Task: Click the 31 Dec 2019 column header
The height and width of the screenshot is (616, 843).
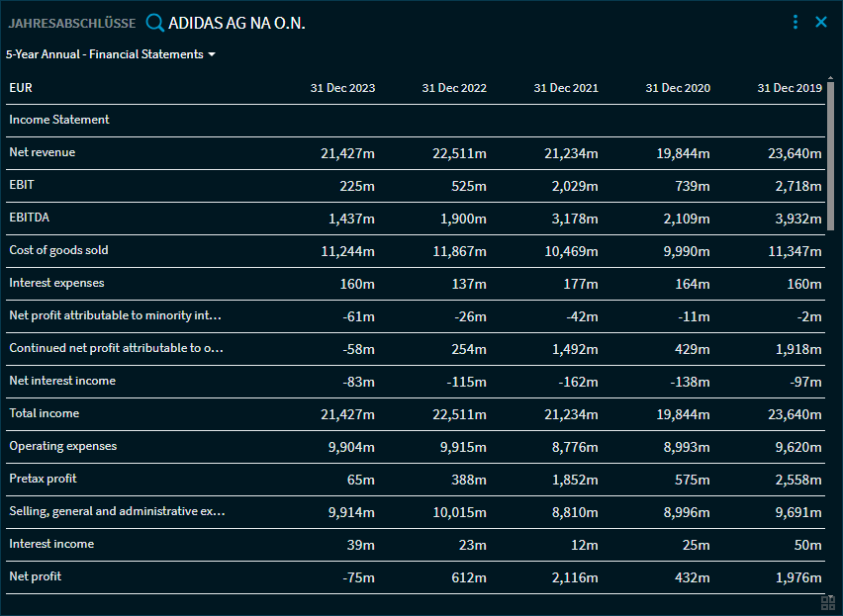Action: [790, 87]
